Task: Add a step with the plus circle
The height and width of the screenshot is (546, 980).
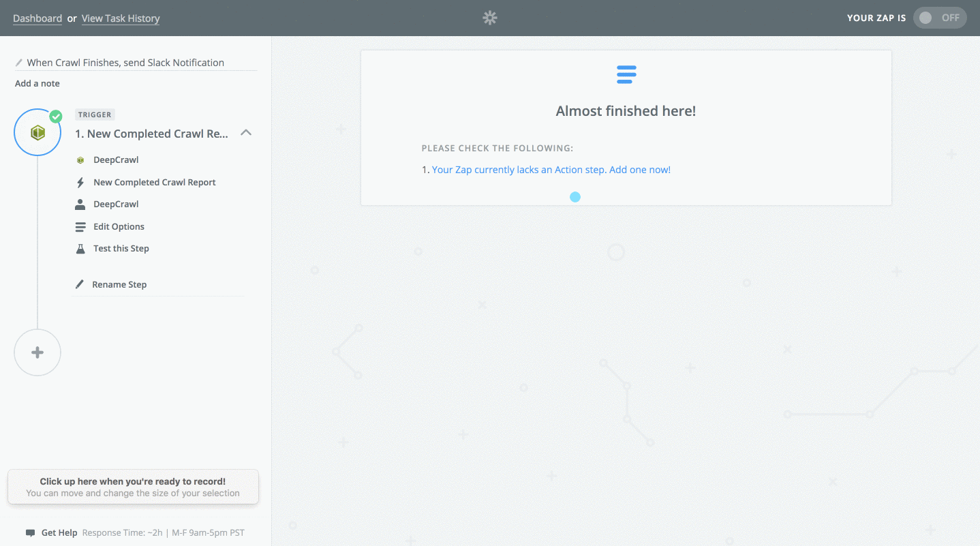Action: pos(37,352)
